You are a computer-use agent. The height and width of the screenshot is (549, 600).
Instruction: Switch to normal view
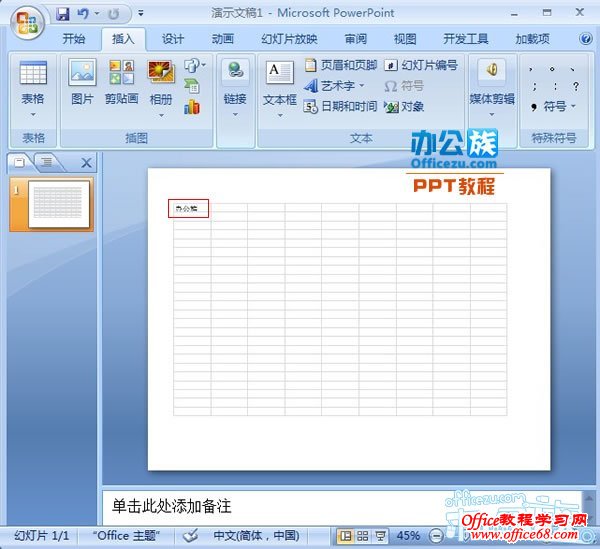point(345,536)
